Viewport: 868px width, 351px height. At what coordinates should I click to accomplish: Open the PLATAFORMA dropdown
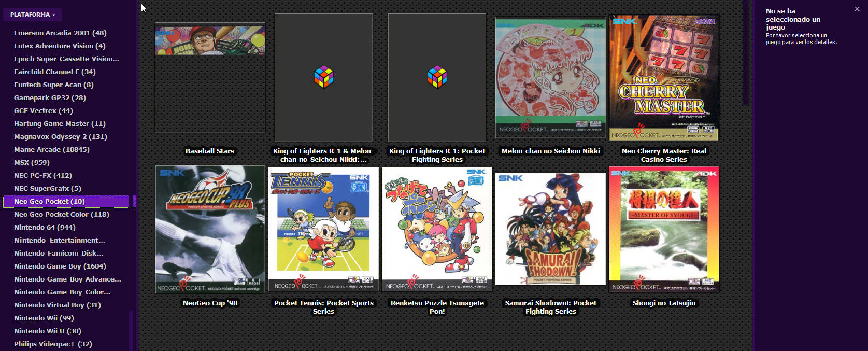coord(33,15)
